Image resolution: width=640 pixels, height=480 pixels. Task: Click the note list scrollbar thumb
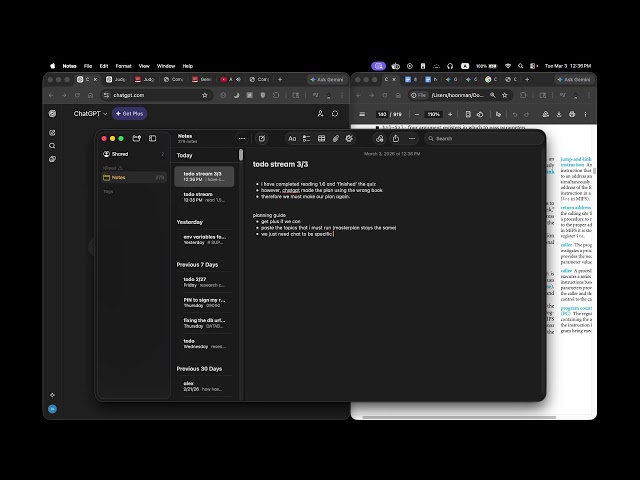tap(241, 155)
